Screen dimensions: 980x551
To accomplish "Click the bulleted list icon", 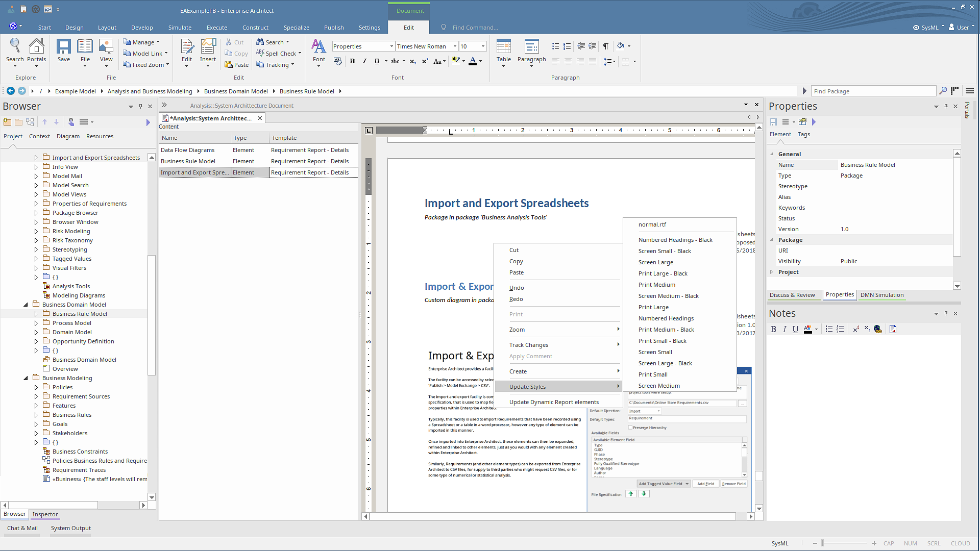I will (x=555, y=46).
